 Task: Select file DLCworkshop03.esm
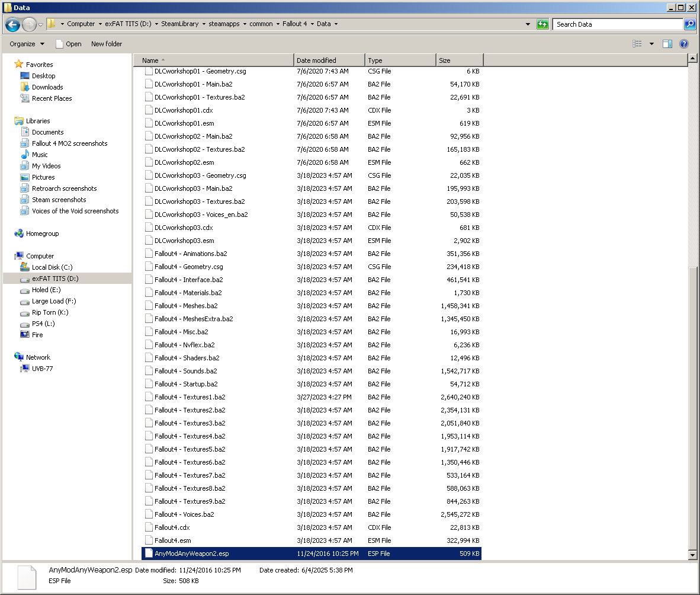click(311, 241)
